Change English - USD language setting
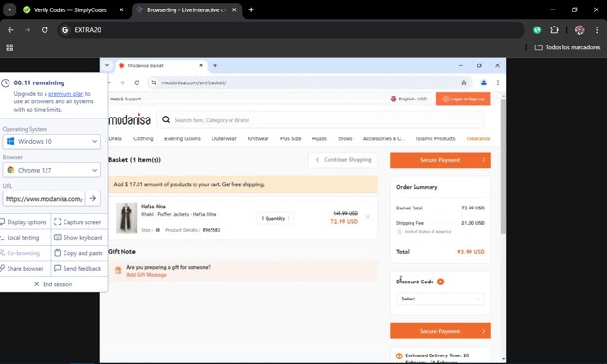 (409, 99)
